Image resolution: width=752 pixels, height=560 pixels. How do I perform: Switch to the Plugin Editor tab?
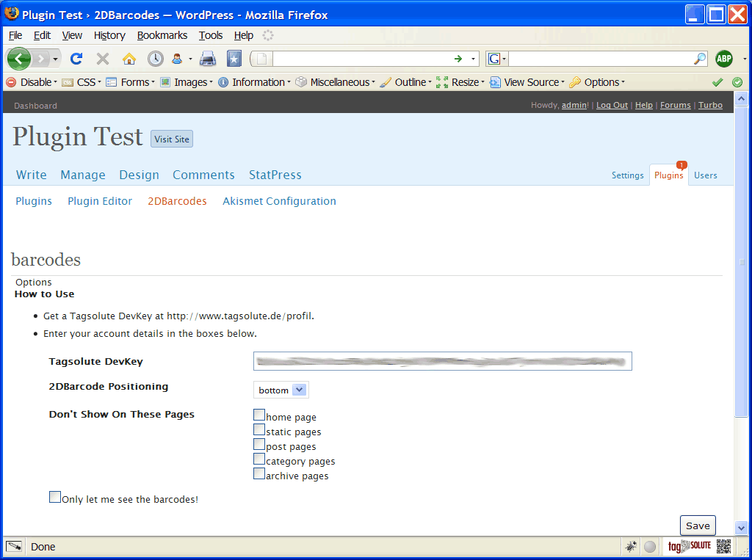[100, 201]
